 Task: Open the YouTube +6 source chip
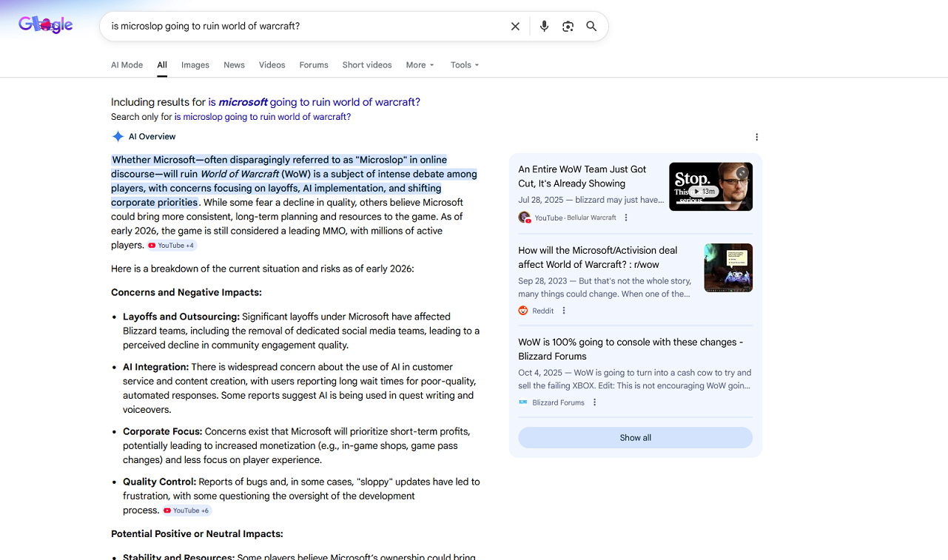pos(187,510)
